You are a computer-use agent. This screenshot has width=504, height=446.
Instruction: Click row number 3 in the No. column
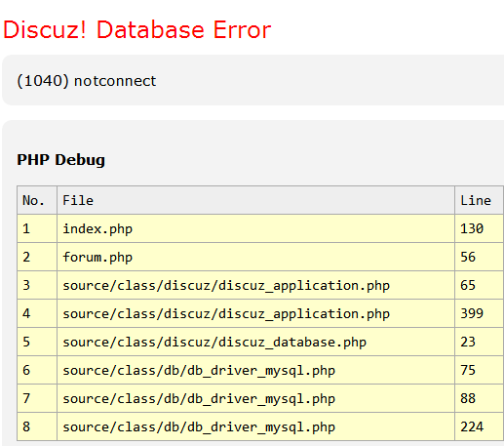pyautogui.click(x=37, y=285)
